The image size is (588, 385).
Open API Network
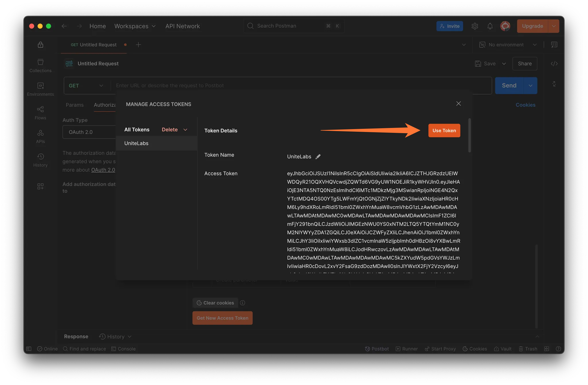pyautogui.click(x=182, y=26)
